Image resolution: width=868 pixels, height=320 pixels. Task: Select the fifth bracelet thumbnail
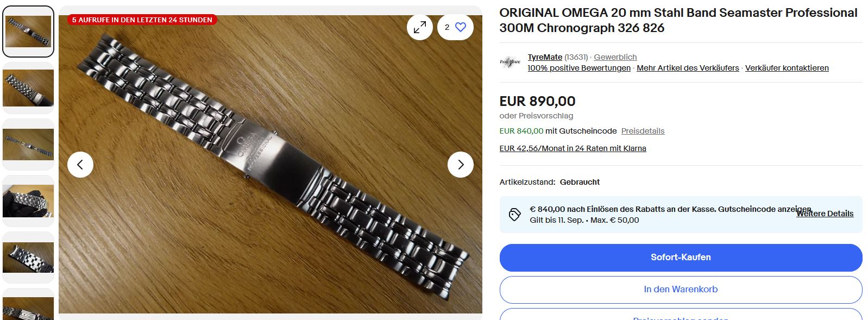pyautogui.click(x=28, y=257)
